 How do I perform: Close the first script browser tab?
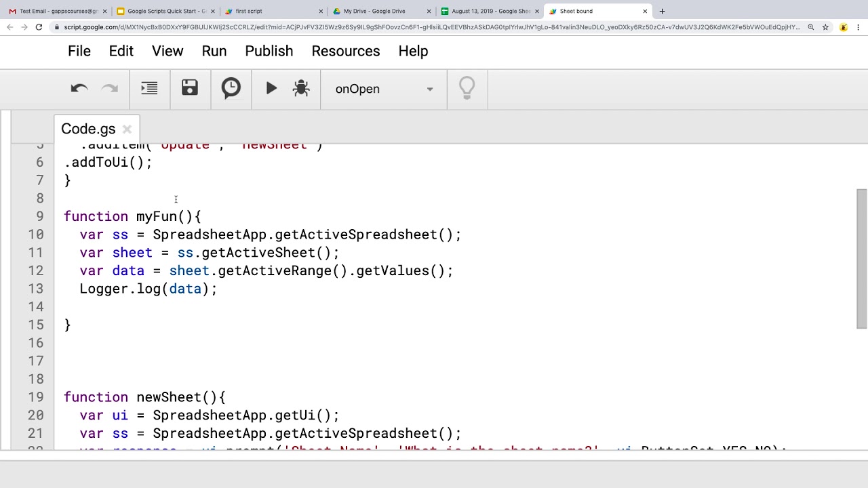321,11
